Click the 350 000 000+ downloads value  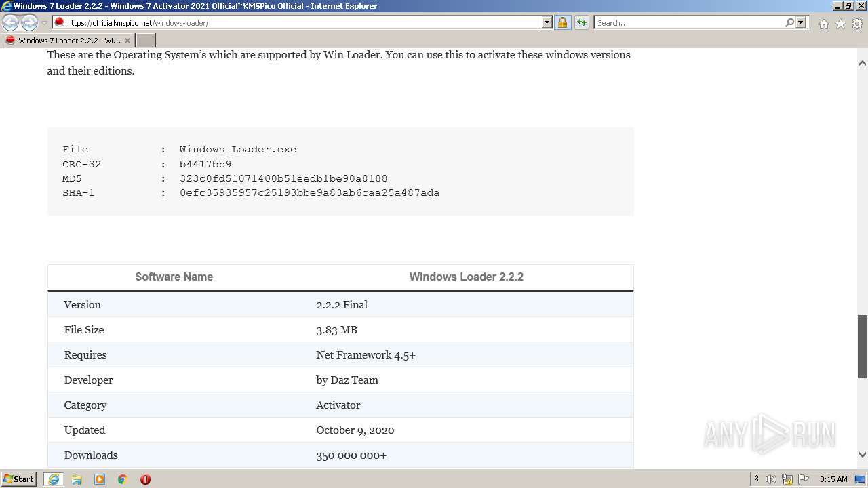click(351, 455)
